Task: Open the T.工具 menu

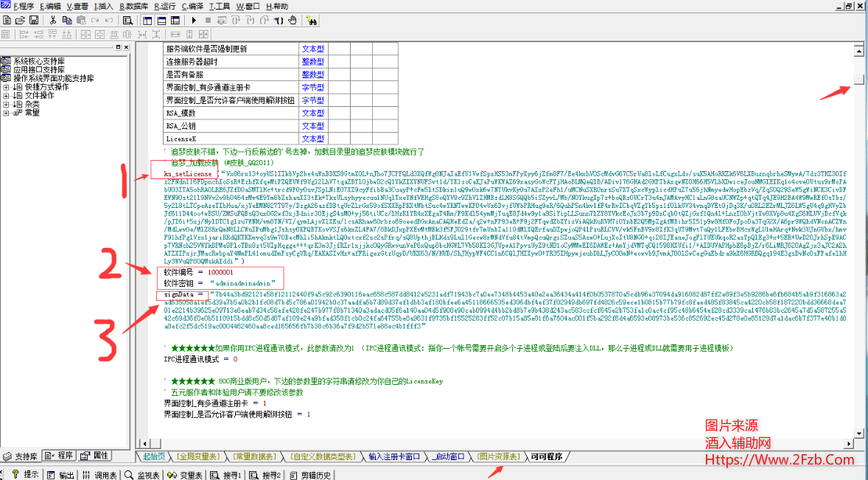Action: pyautogui.click(x=220, y=6)
